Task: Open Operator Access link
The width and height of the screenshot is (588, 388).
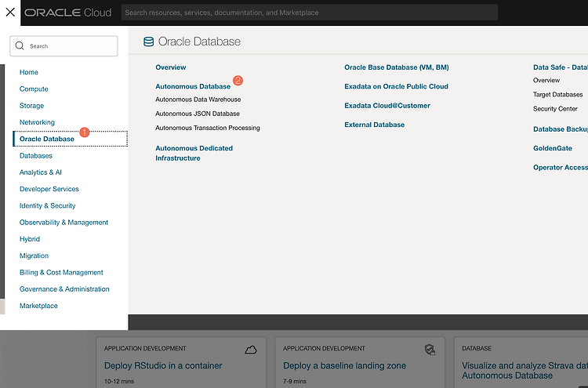Action: tap(561, 168)
